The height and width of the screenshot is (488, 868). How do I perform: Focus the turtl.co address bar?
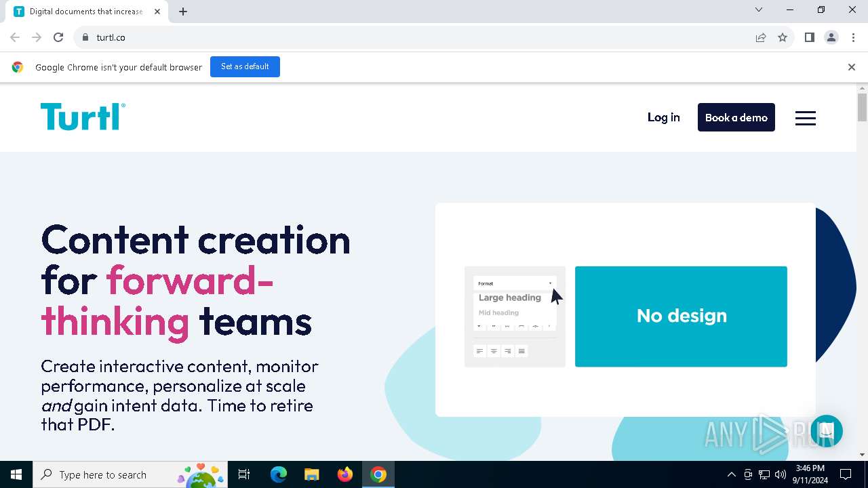click(x=414, y=37)
